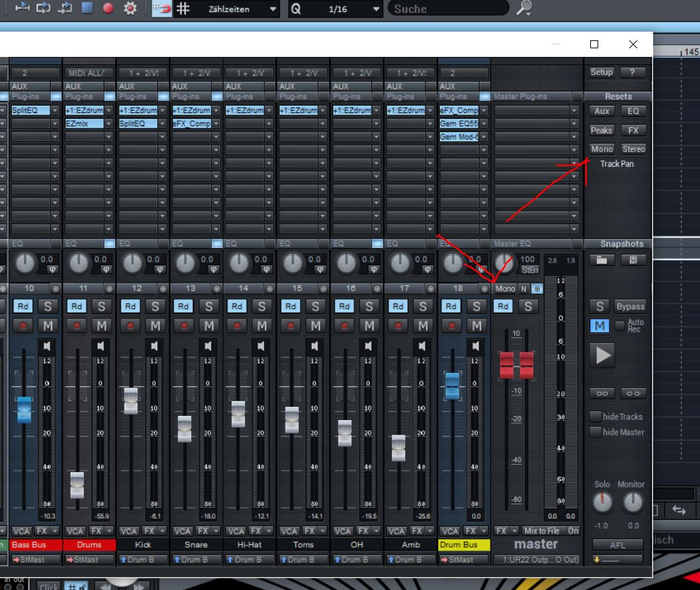Click the search magnifier icon
The width and height of the screenshot is (700, 590).
point(524,7)
